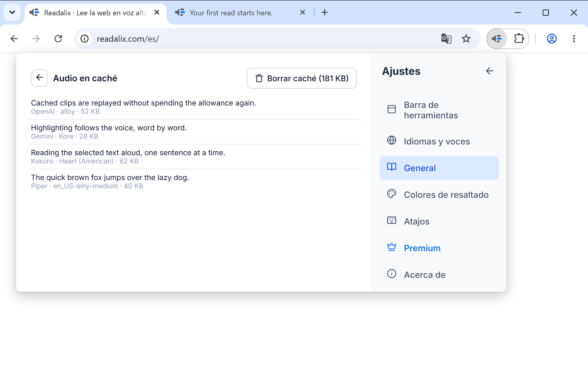
Task: Maximize the browser window
Action: pyautogui.click(x=546, y=13)
